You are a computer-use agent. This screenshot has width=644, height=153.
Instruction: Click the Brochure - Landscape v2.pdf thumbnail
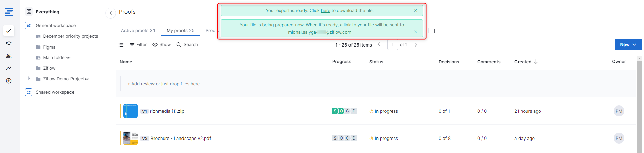click(131, 139)
